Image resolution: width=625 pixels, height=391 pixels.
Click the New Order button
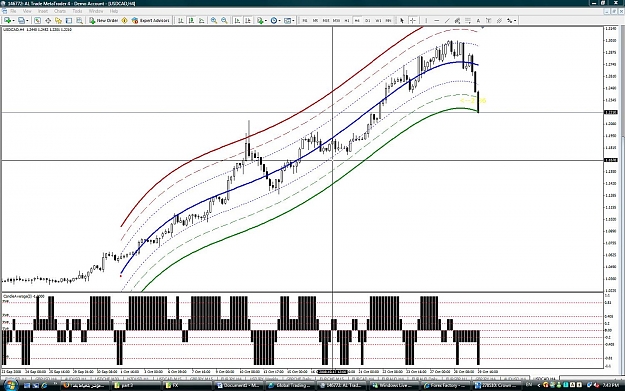[x=103, y=20]
